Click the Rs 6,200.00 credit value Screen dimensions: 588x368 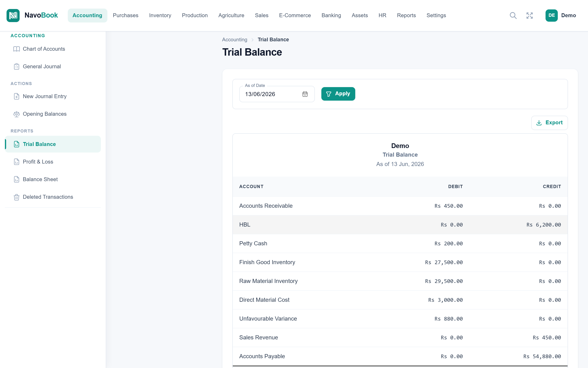(543, 225)
